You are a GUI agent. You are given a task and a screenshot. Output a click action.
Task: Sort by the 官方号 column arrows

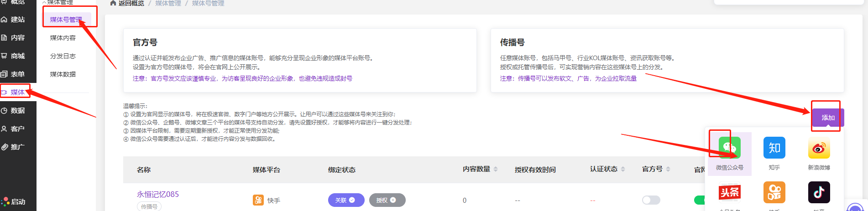click(668, 169)
